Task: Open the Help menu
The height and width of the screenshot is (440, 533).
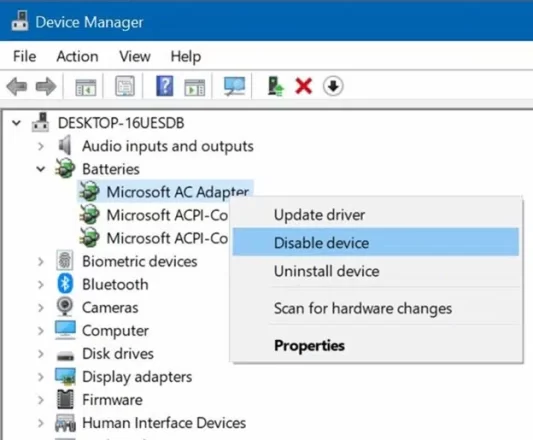Action: pos(186,56)
